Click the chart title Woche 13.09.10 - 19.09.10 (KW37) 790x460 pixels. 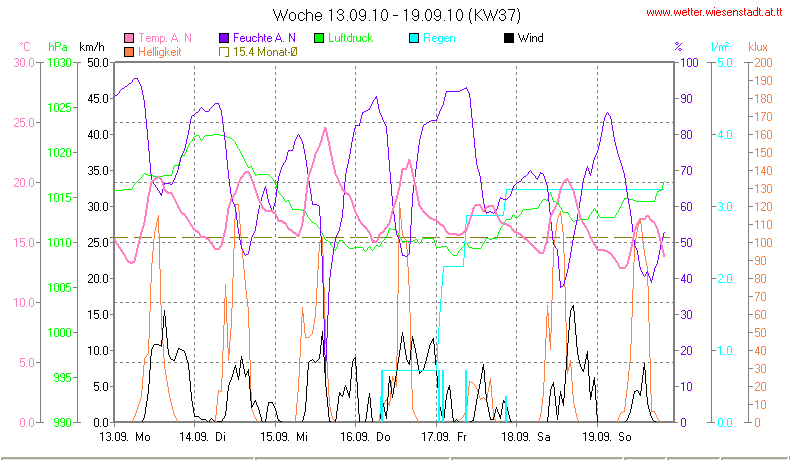[397, 15]
